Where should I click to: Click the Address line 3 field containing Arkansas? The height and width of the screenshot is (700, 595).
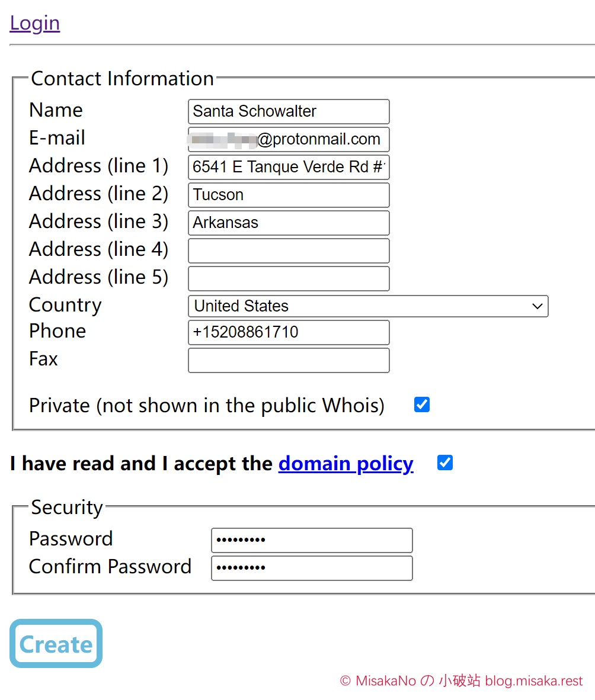289,223
